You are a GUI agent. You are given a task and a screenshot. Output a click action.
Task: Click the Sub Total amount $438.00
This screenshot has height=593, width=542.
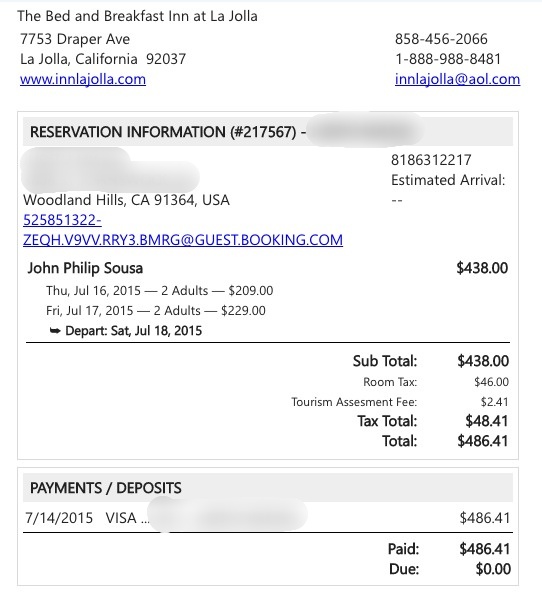pos(483,361)
